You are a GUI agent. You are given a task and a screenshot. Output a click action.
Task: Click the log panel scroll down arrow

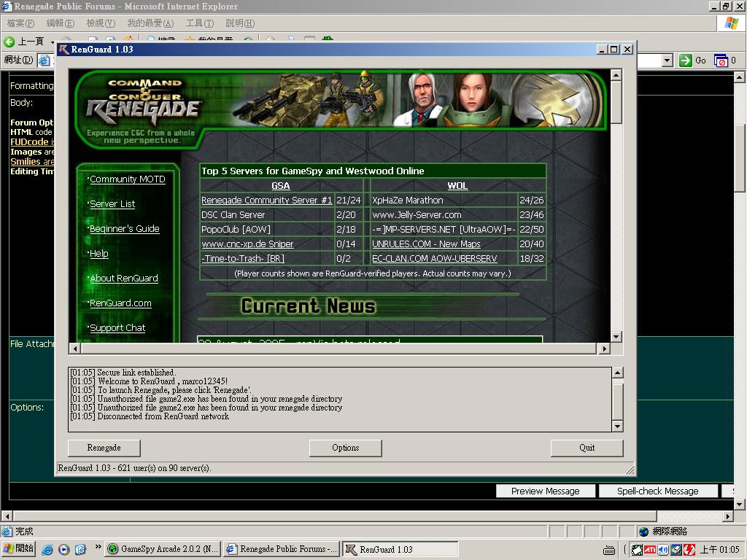coord(617,426)
